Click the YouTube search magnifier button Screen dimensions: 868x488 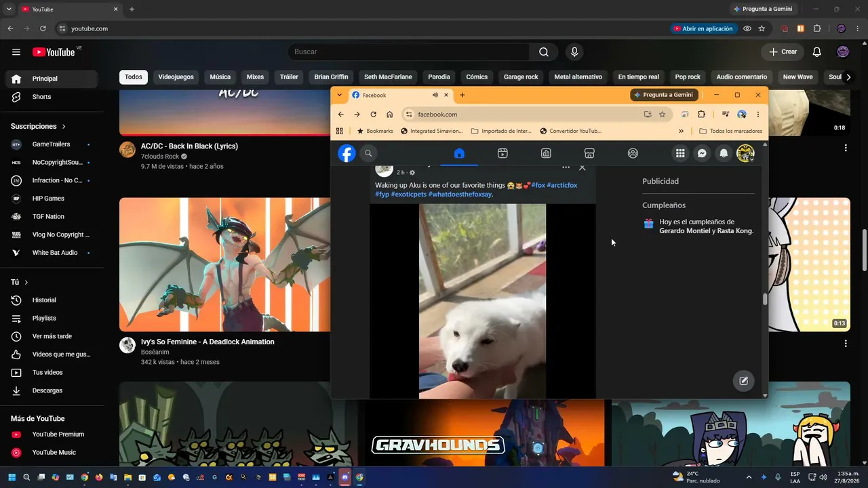[544, 52]
